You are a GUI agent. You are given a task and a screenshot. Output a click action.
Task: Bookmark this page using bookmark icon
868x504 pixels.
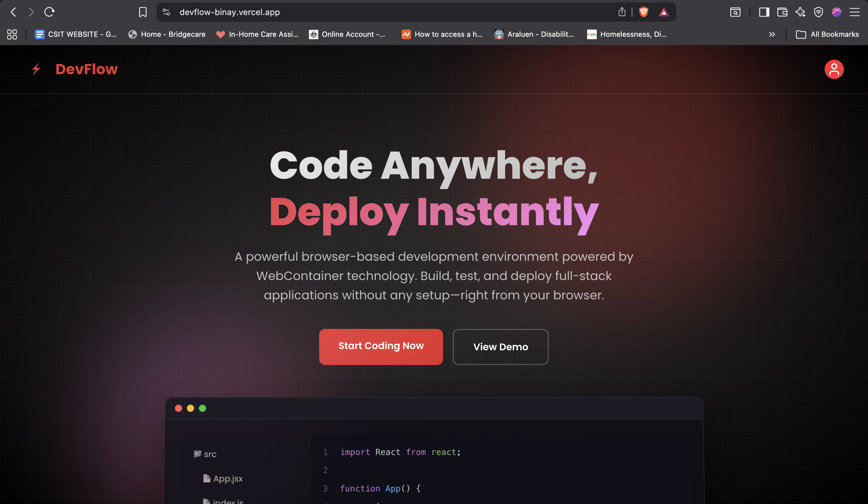[x=143, y=12]
